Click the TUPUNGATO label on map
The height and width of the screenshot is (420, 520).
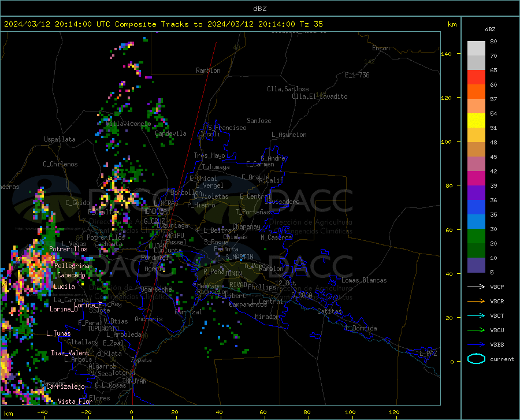[x=103, y=329]
